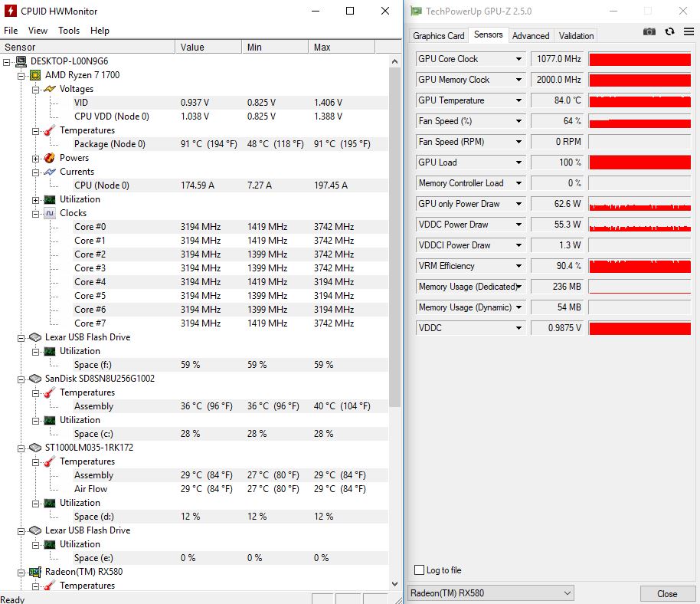The height and width of the screenshot is (604, 700).
Task: Open the Memory Usage (Dedicated) dropdown
Action: pyautogui.click(x=518, y=287)
